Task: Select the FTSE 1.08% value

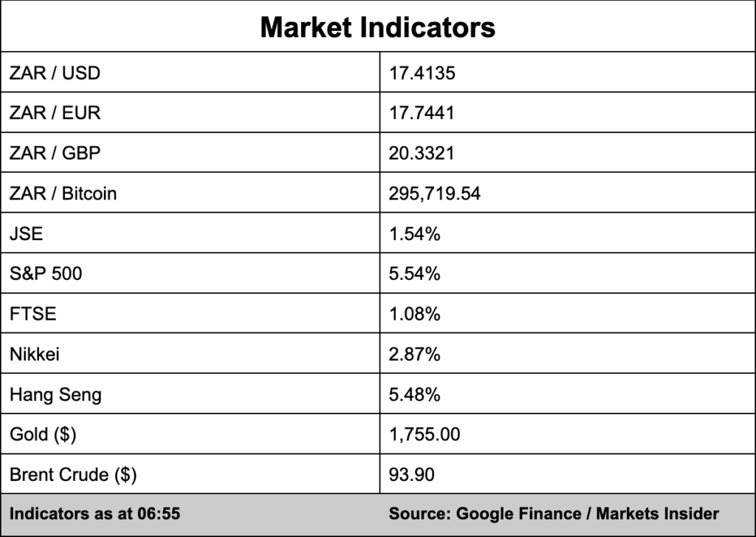Action: (415, 314)
